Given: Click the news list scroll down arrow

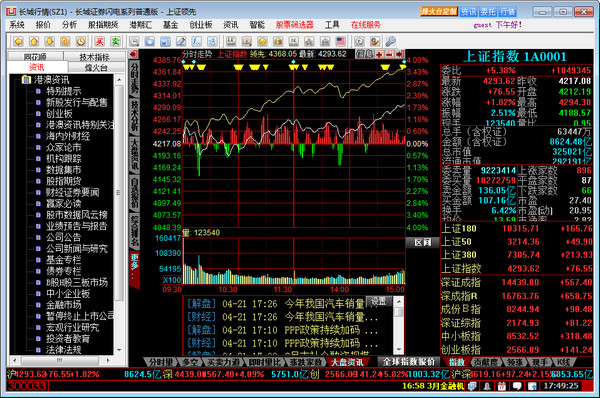Looking at the screenshot, I should [x=398, y=350].
